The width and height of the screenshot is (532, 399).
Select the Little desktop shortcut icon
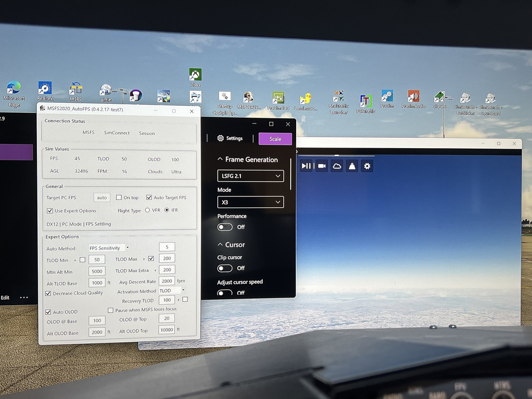(106, 93)
